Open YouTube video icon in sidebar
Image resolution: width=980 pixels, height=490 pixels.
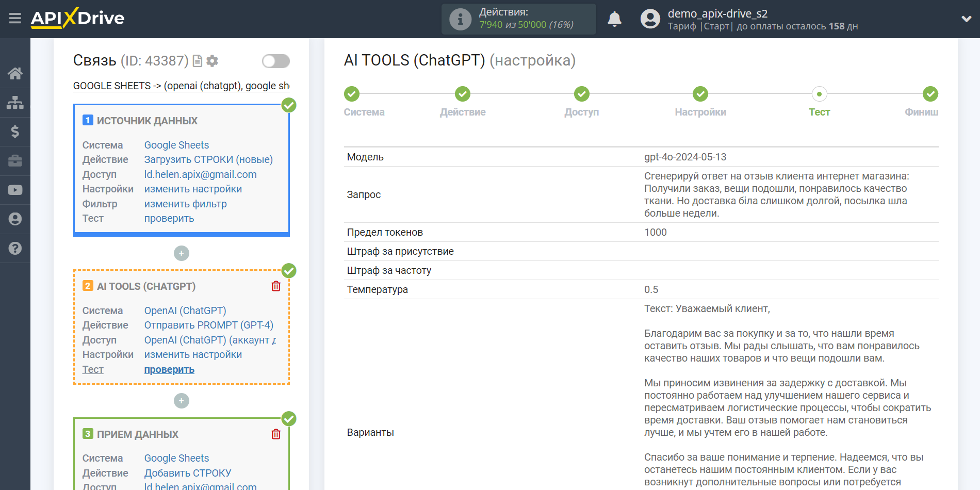pyautogui.click(x=15, y=190)
